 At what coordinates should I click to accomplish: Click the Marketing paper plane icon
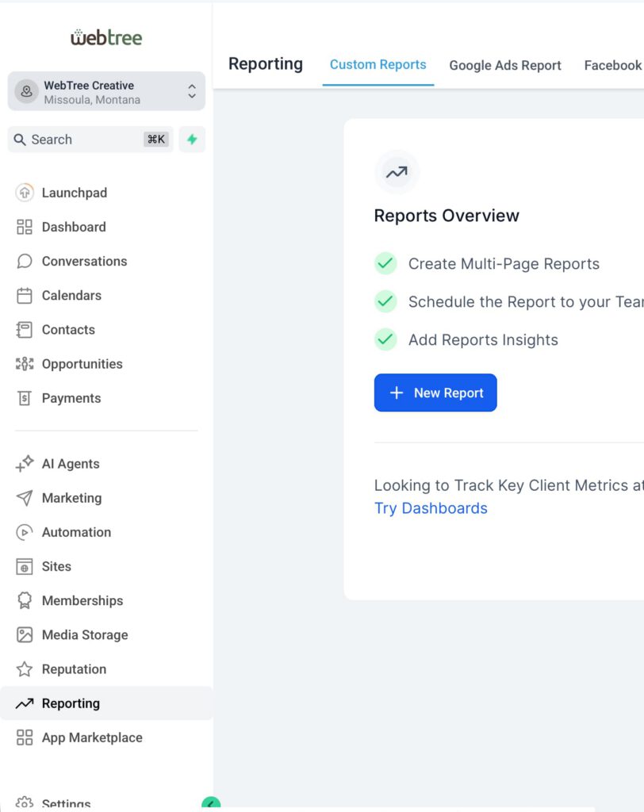click(x=25, y=498)
